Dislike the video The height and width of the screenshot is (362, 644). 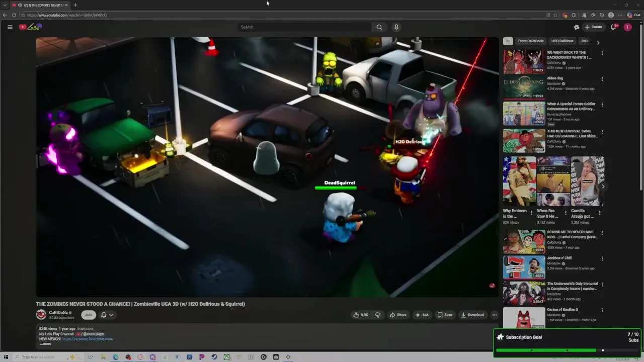pos(378,315)
